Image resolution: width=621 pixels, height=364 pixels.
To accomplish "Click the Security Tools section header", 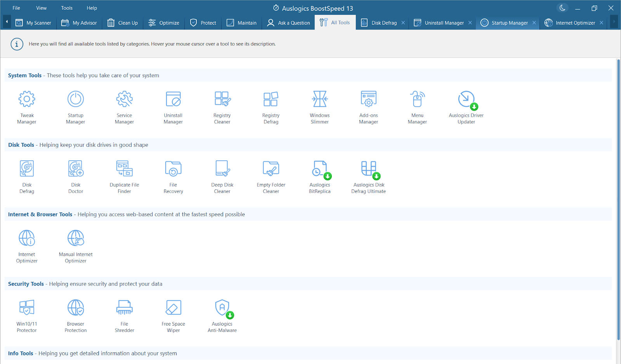I will coord(308,284).
